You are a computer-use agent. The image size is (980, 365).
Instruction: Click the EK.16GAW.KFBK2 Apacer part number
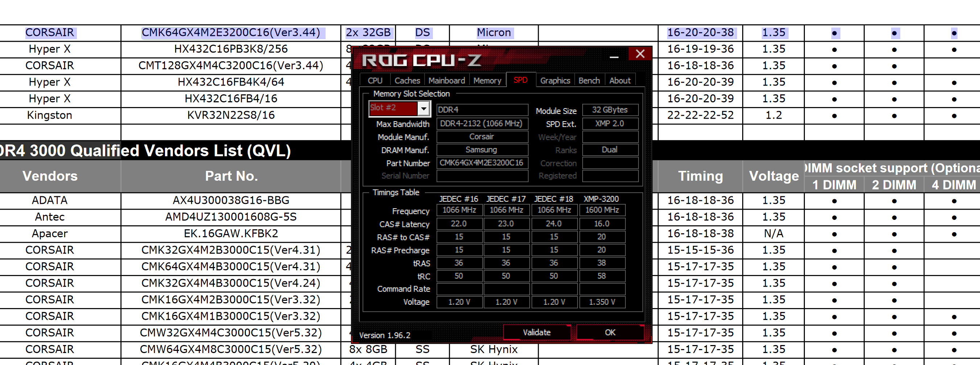[231, 233]
